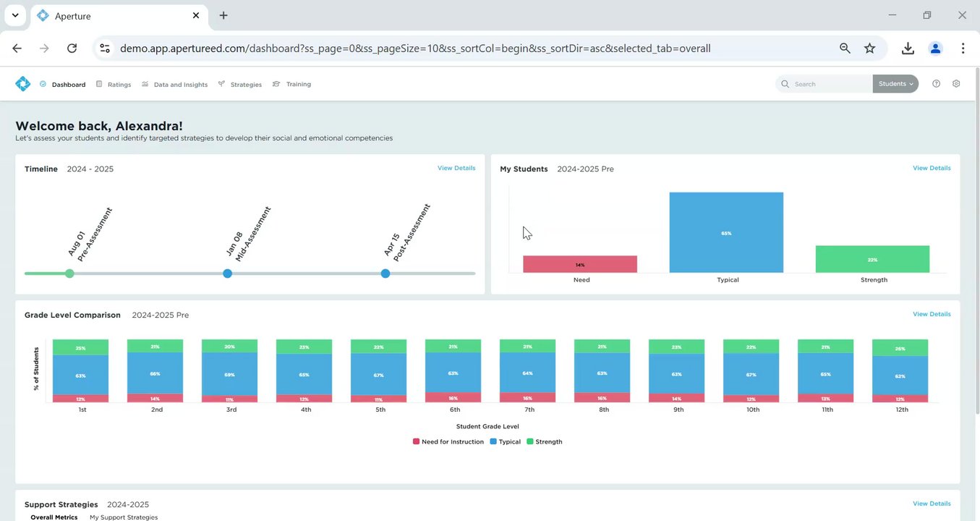This screenshot has height=521, width=980.
Task: Toggle Need for Instruction legend item
Action: point(448,441)
